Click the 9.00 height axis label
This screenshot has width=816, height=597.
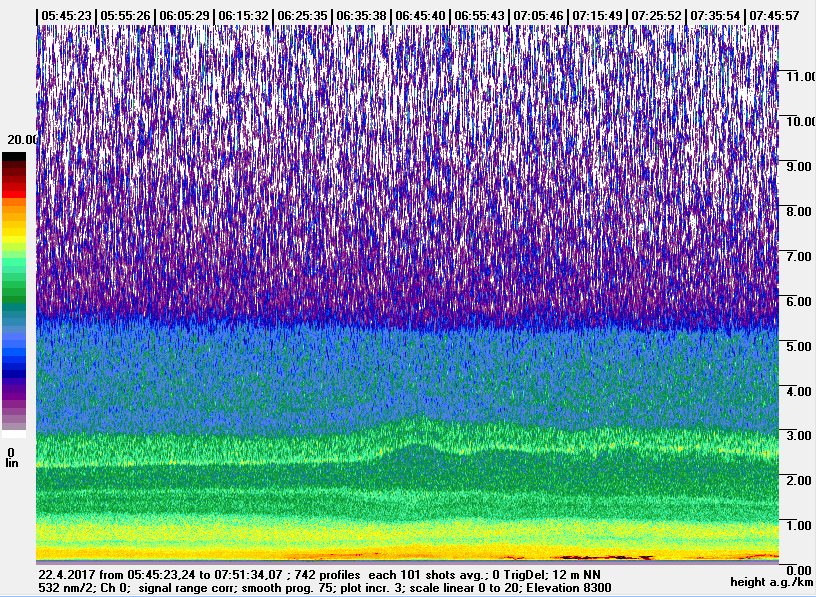(x=800, y=167)
